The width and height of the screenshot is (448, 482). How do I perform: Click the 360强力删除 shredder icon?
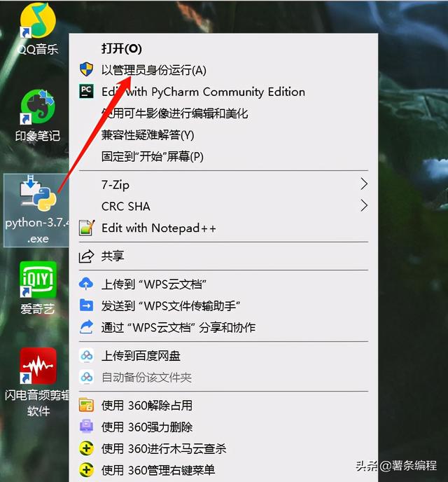tap(86, 427)
